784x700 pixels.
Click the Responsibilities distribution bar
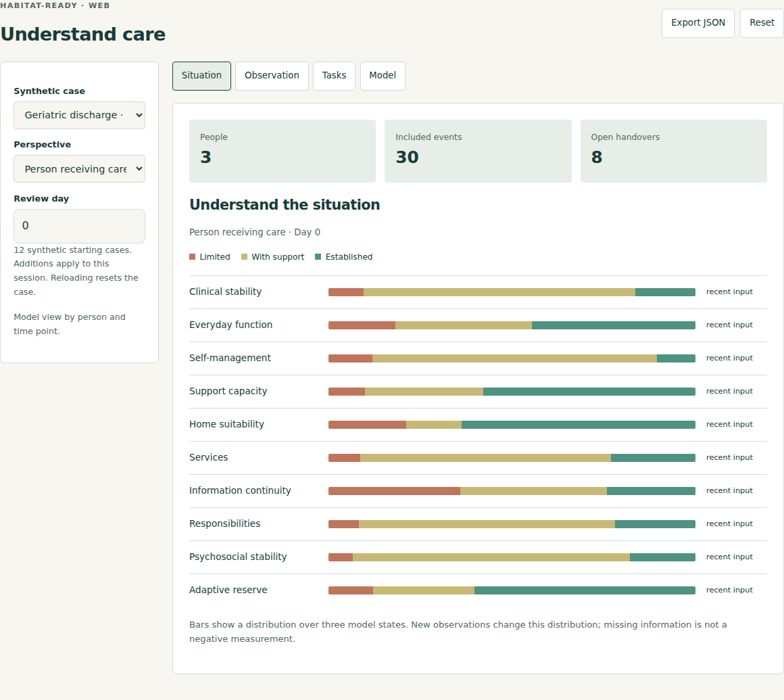coord(512,524)
